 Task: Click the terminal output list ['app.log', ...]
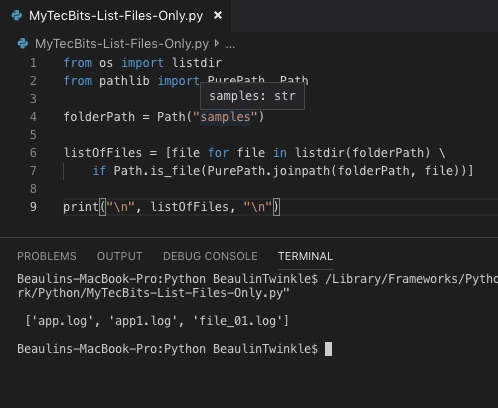pos(157,321)
